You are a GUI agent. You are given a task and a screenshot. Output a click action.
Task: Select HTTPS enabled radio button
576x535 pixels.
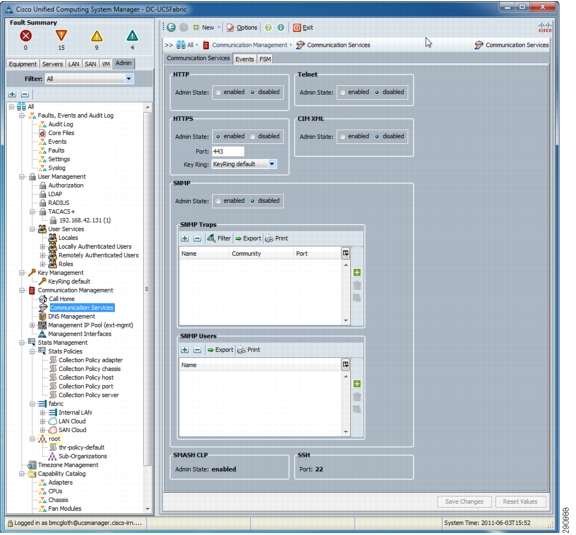coord(218,136)
